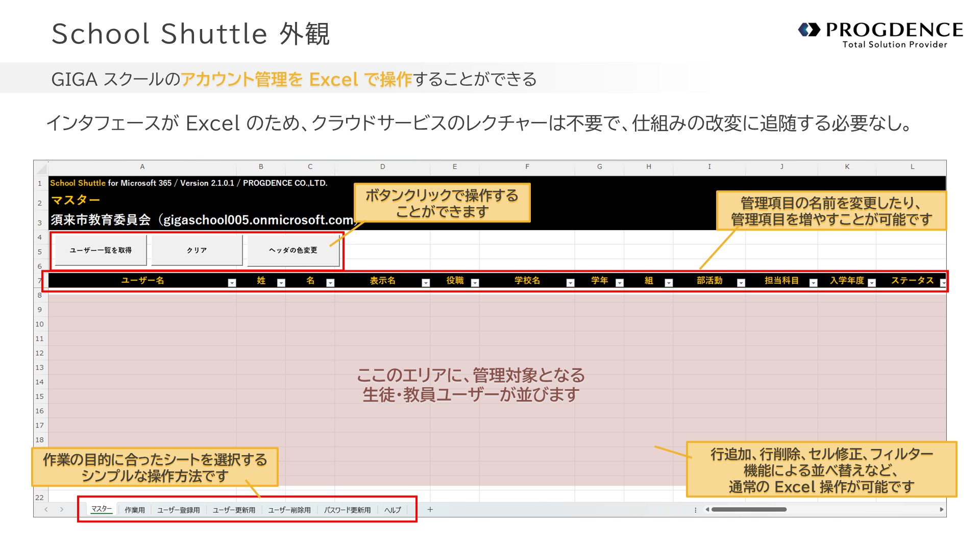Image resolution: width=980 pixels, height=551 pixels.
Task: Select column D header
Action: 382,167
